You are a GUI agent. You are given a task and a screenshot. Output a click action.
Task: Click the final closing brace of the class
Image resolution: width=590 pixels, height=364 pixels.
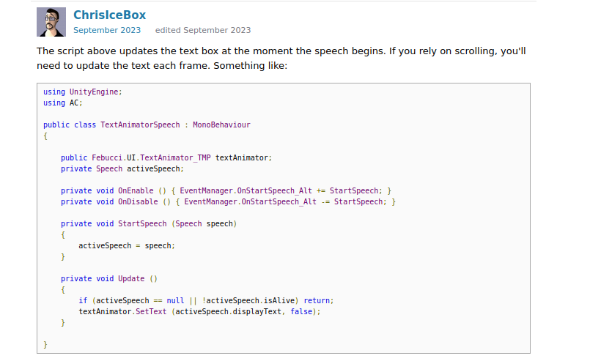click(45, 344)
